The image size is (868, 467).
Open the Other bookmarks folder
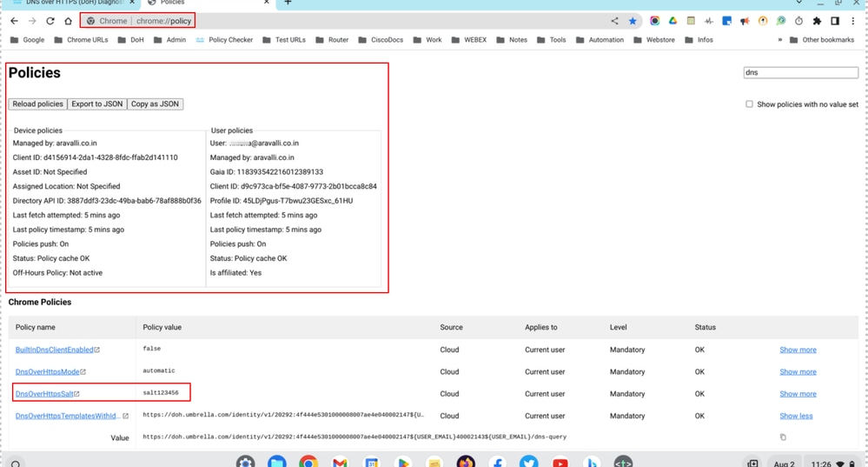(821, 40)
